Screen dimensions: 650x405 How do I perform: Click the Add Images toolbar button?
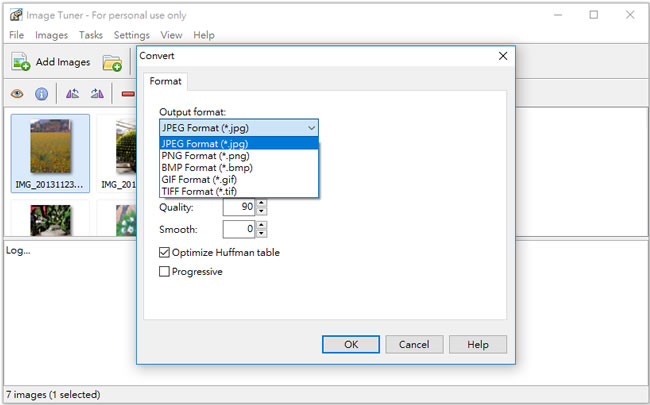tap(51, 62)
